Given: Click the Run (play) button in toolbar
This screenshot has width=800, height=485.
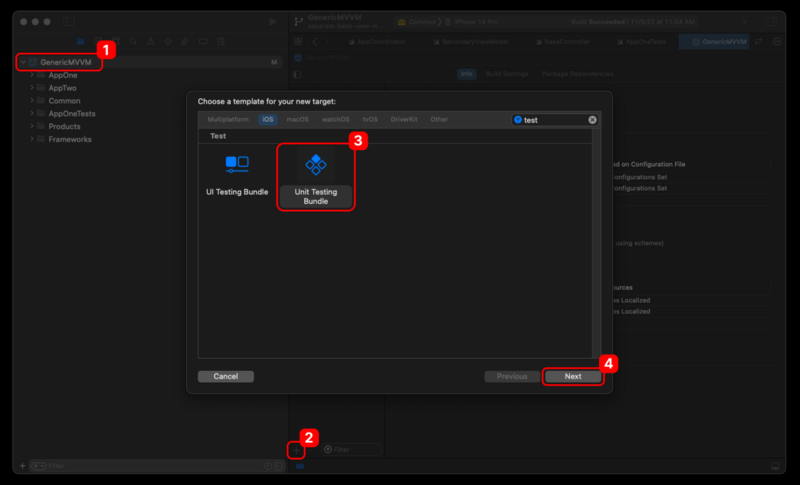Looking at the screenshot, I should coord(273,22).
